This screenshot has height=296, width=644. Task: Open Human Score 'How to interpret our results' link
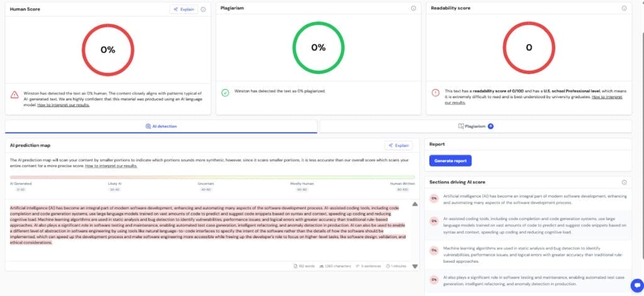(x=63, y=105)
